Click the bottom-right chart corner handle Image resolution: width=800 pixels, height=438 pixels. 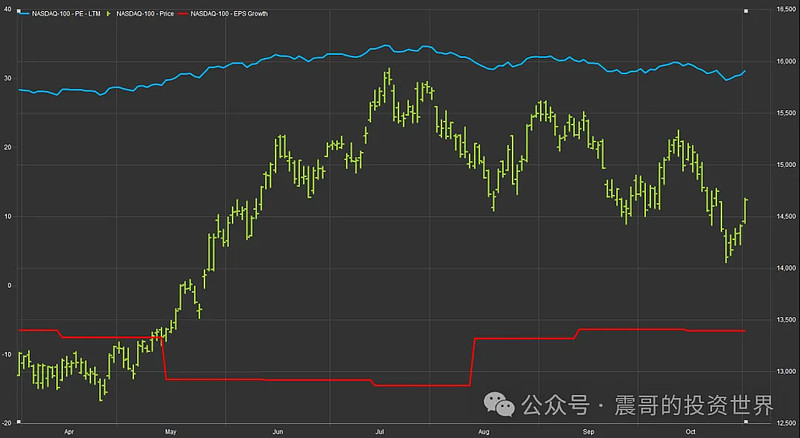[x=746, y=422]
